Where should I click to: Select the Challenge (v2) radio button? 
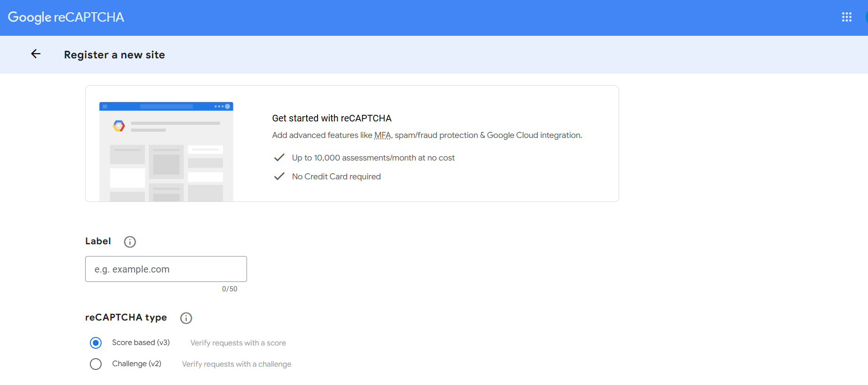pyautogui.click(x=96, y=364)
